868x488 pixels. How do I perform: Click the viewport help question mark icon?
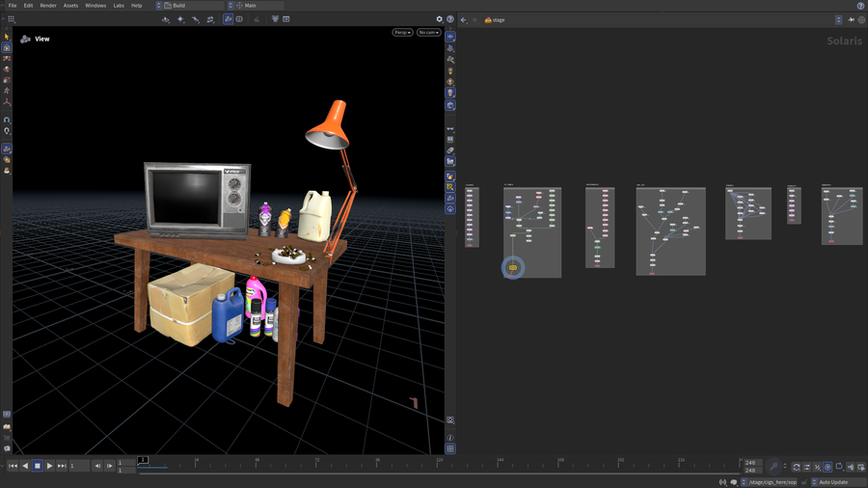click(450, 19)
